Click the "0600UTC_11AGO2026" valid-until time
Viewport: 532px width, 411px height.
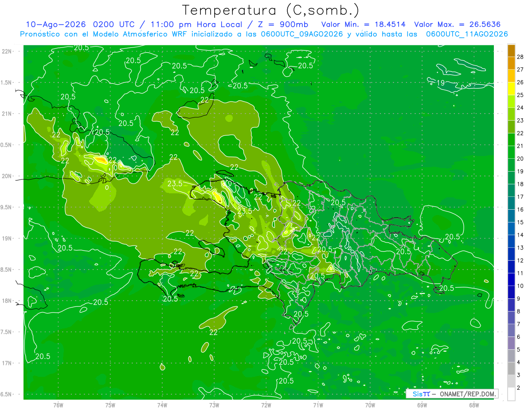point(467,34)
